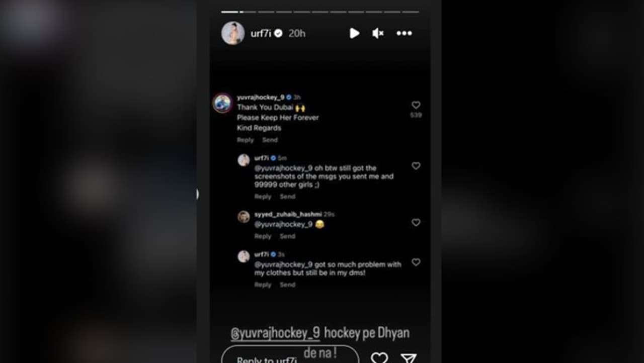Unmute the story audio
This screenshot has width=644, height=363.
click(x=378, y=33)
